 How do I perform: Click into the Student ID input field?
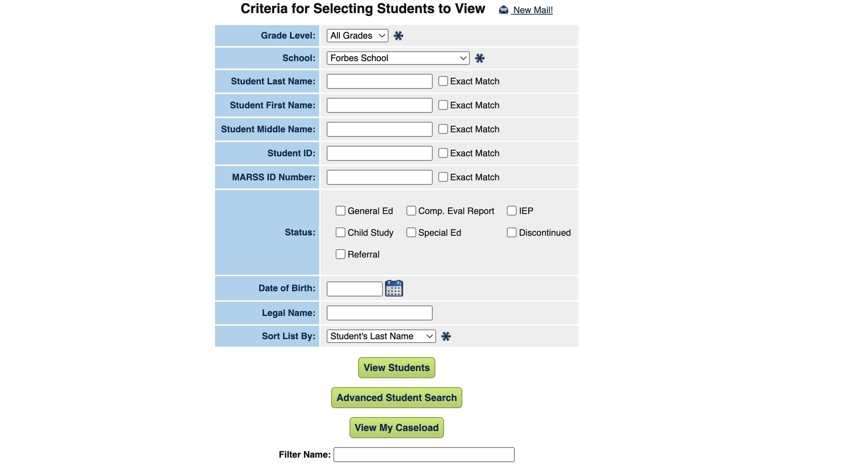tap(379, 153)
